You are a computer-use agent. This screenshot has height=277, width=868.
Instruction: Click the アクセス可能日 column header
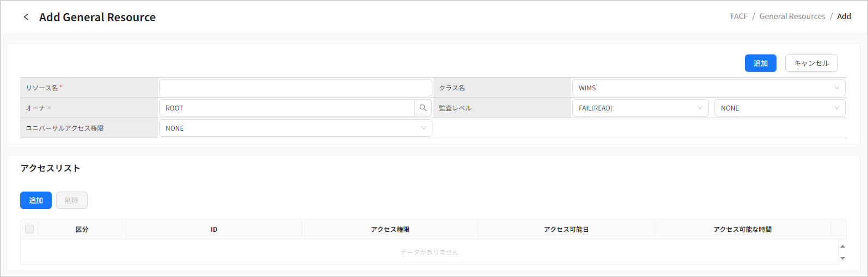[566, 230]
